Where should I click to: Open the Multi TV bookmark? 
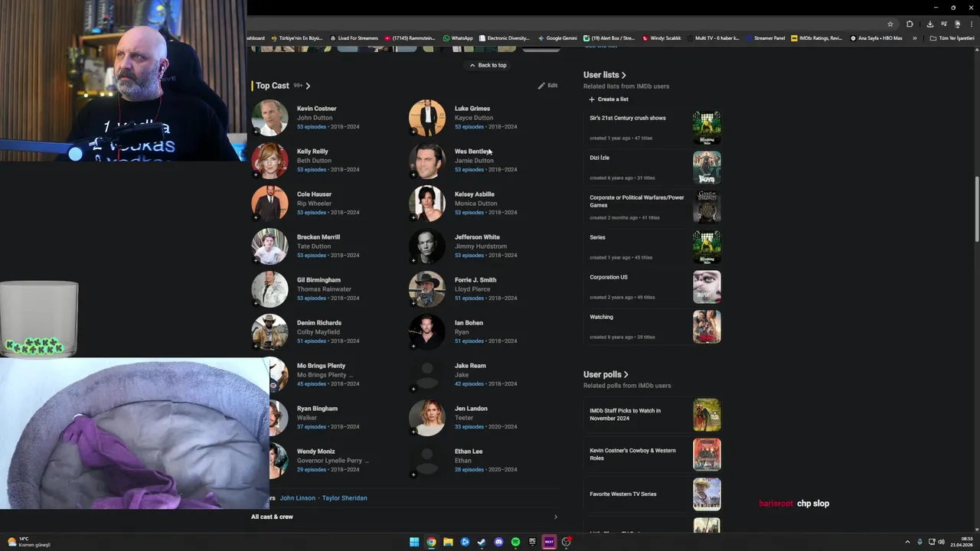714,37
